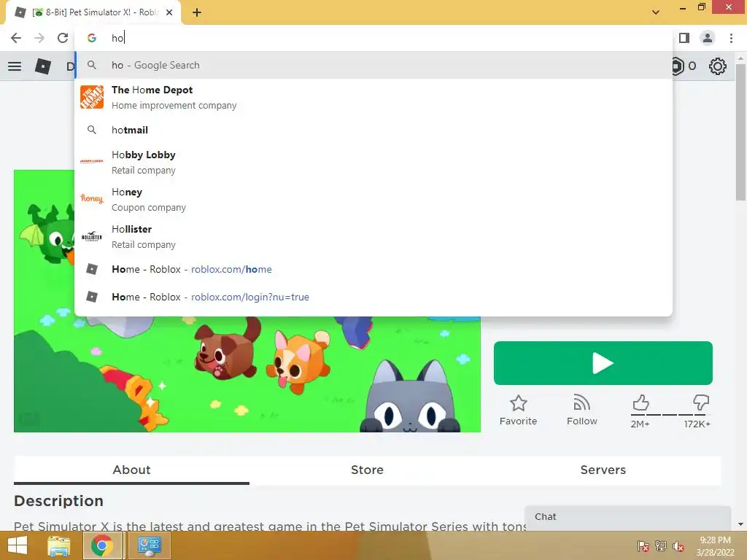The height and width of the screenshot is (560, 747).
Task: Switch to the Store tab
Action: point(368,470)
